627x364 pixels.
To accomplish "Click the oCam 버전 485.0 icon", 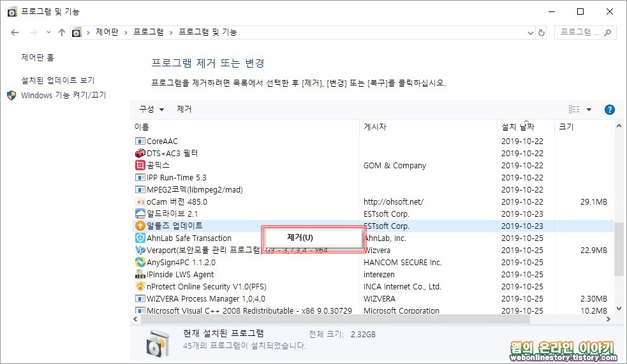I will pos(140,202).
